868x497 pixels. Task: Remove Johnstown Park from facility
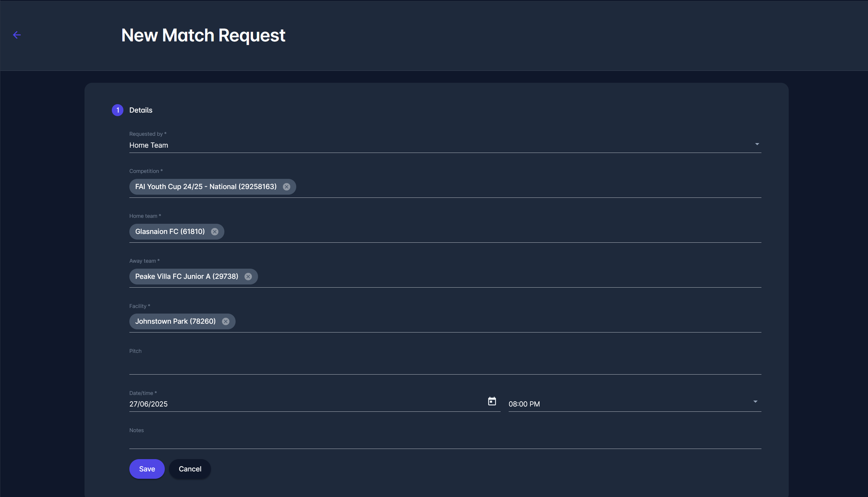(226, 321)
